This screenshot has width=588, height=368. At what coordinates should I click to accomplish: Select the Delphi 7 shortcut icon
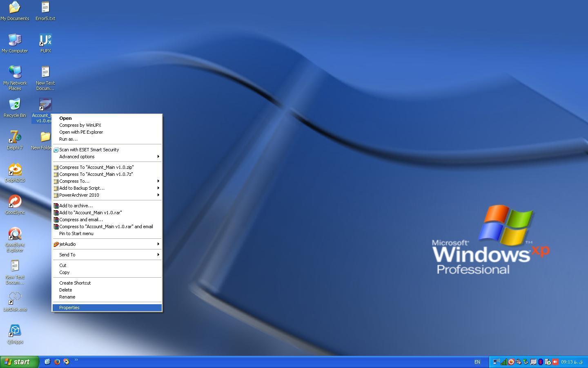[x=15, y=137]
